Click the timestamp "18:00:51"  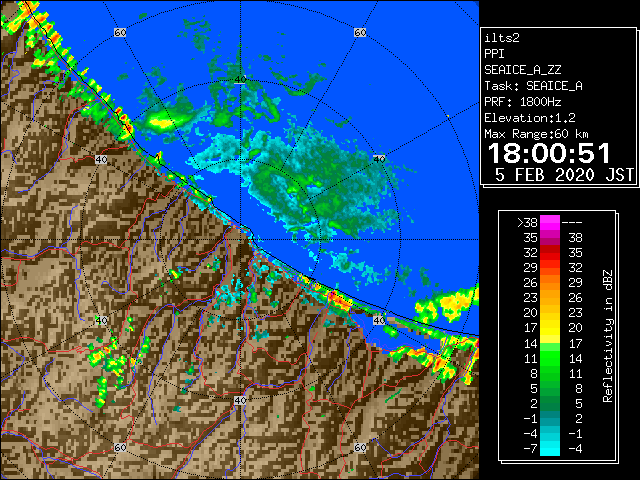[549, 153]
